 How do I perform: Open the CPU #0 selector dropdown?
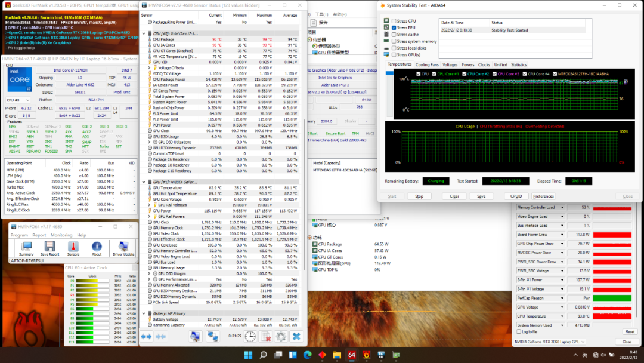point(18,100)
